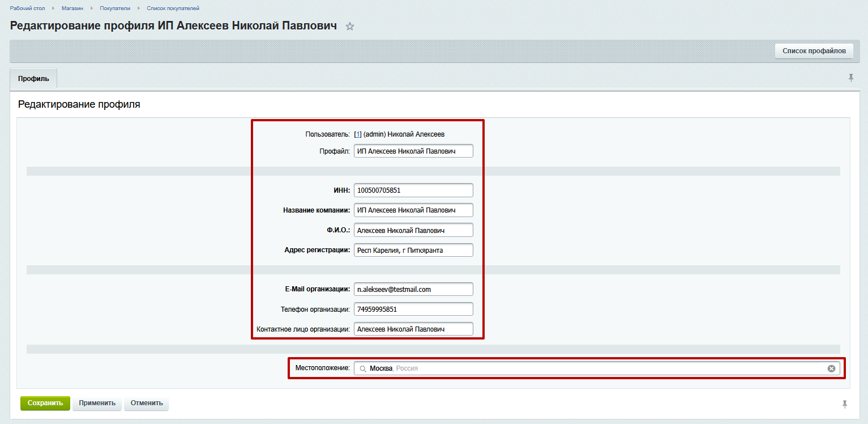
Task: Click the Адрес регистрации field
Action: (x=413, y=250)
